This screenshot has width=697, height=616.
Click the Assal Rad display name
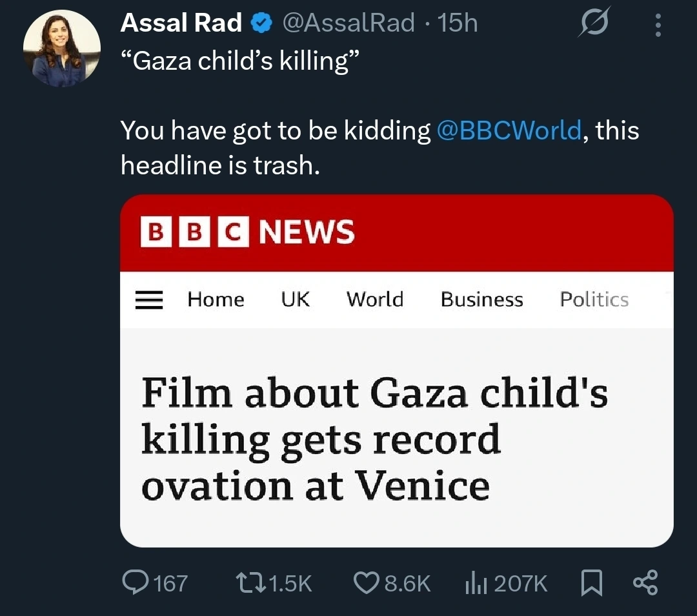click(x=181, y=23)
